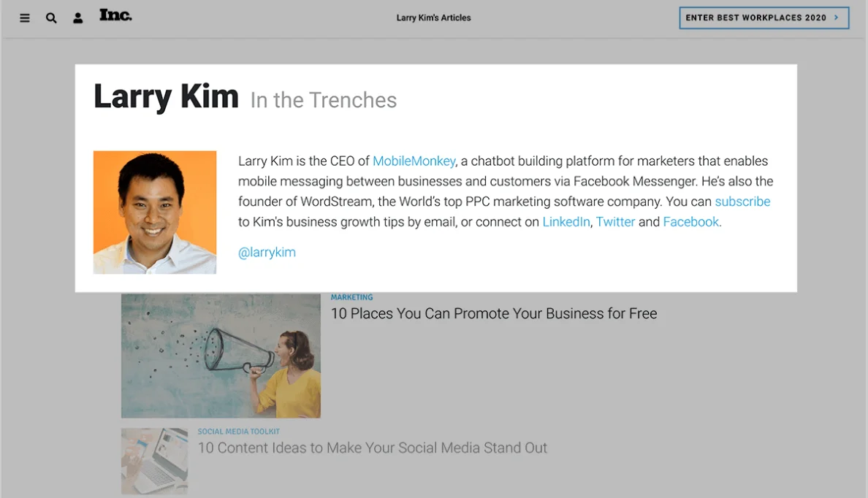Open the Marketing category label
The width and height of the screenshot is (868, 498).
point(351,297)
